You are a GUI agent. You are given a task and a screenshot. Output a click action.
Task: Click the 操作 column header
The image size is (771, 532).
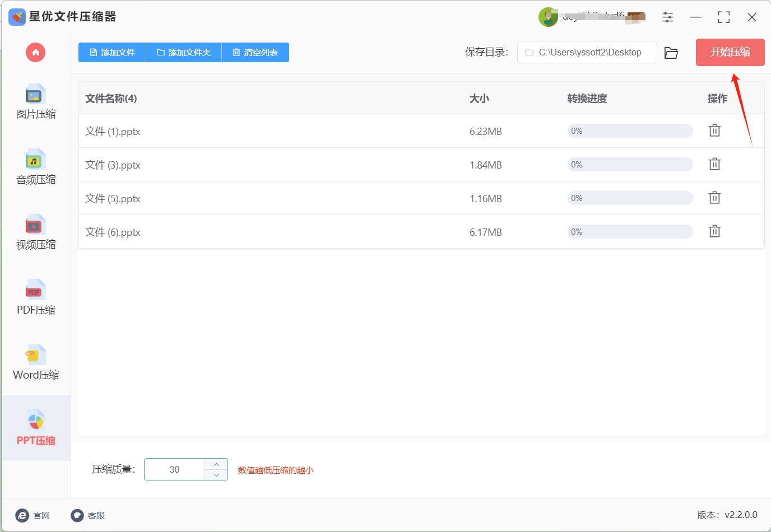point(717,99)
